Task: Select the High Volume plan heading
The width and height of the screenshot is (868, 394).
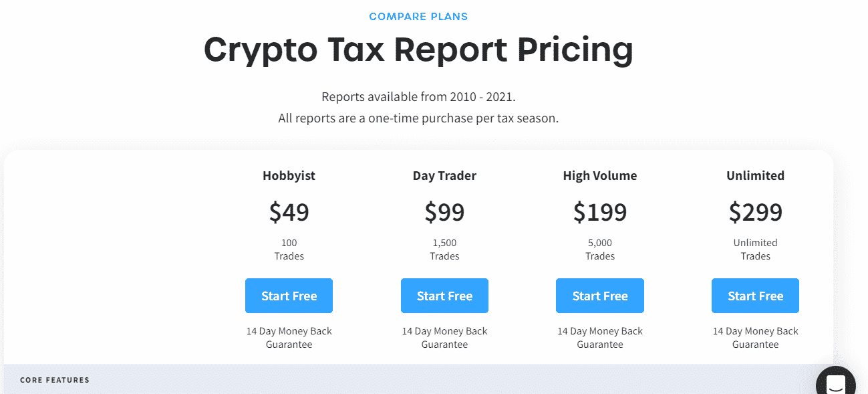Action: (600, 176)
